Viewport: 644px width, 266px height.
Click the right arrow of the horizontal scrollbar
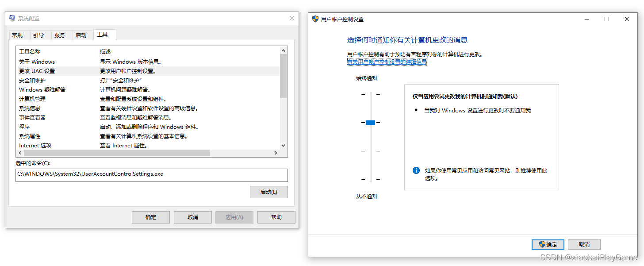[x=276, y=152]
